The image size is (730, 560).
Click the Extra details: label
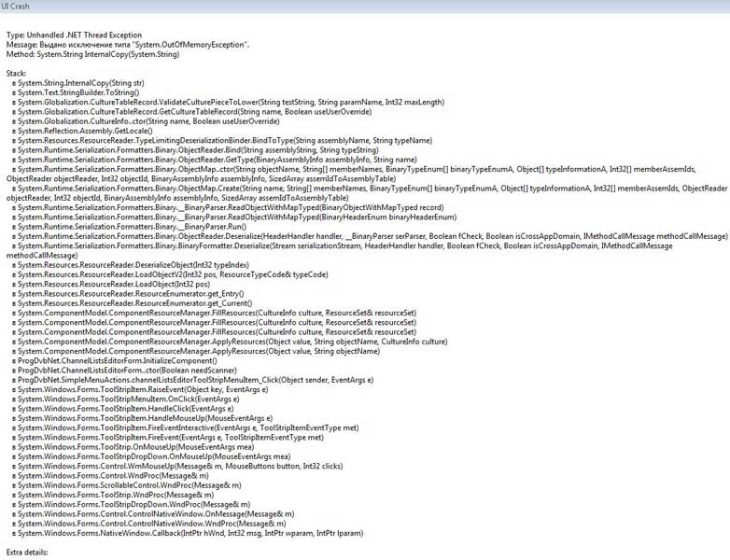26,553
